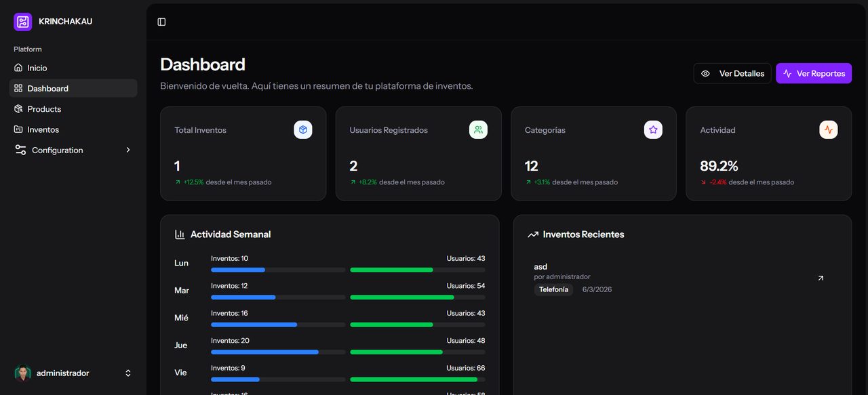
Task: Click the eye icon in Ver Detalles
Action: point(705,73)
